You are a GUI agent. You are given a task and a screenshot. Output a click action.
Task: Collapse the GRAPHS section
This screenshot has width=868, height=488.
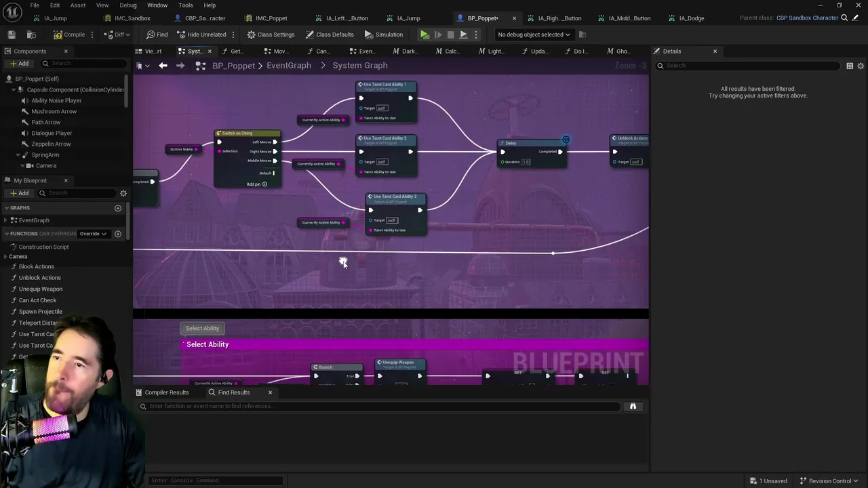coord(6,208)
